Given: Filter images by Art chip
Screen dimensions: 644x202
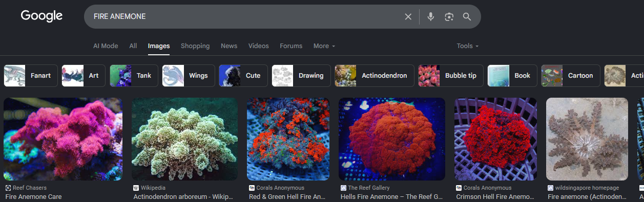Looking at the screenshot, I should (x=84, y=76).
